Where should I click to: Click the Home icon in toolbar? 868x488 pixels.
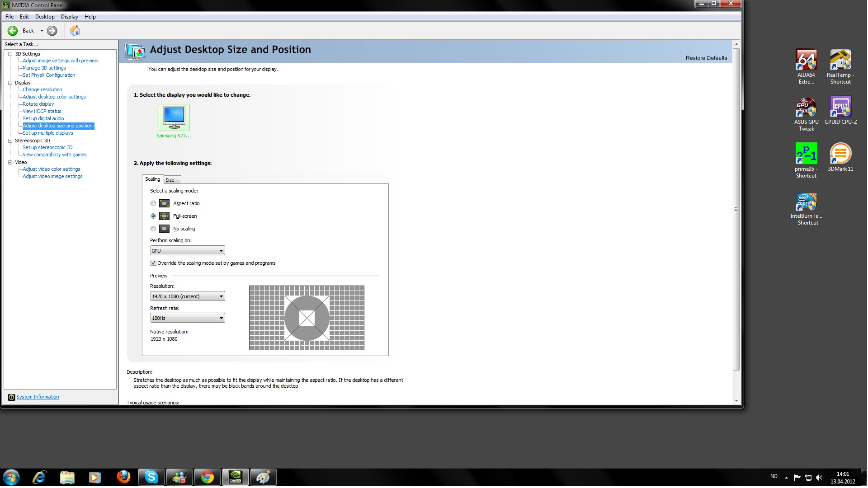(75, 30)
